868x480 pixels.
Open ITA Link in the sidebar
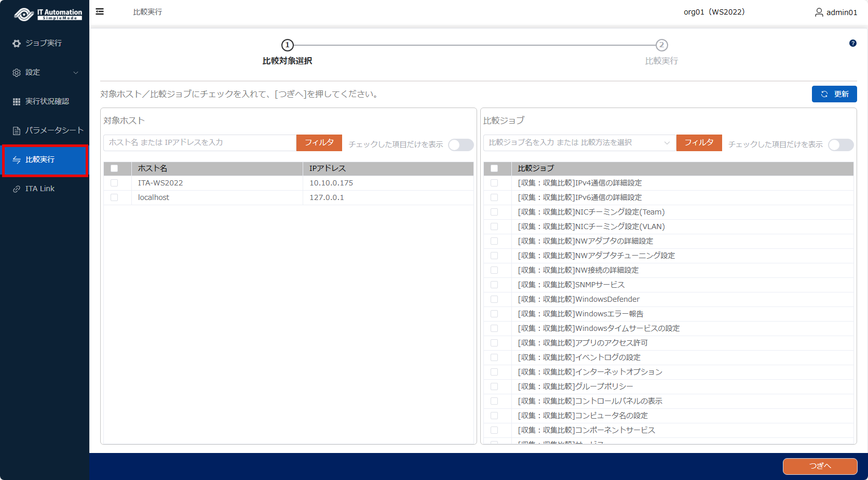[44, 189]
